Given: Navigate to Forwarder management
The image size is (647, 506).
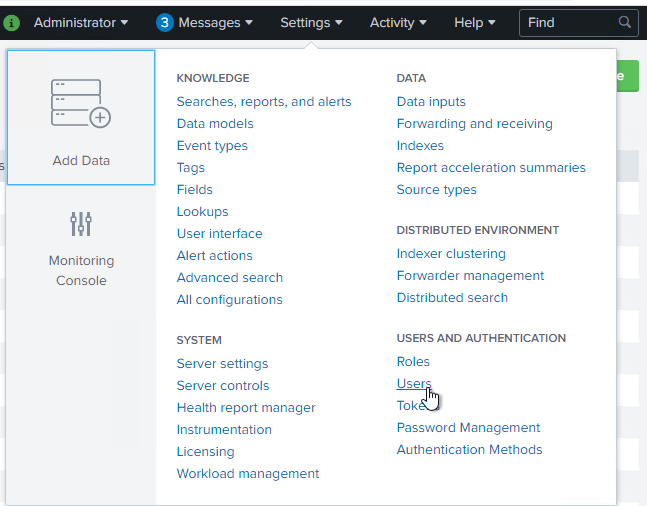Looking at the screenshot, I should point(470,275).
